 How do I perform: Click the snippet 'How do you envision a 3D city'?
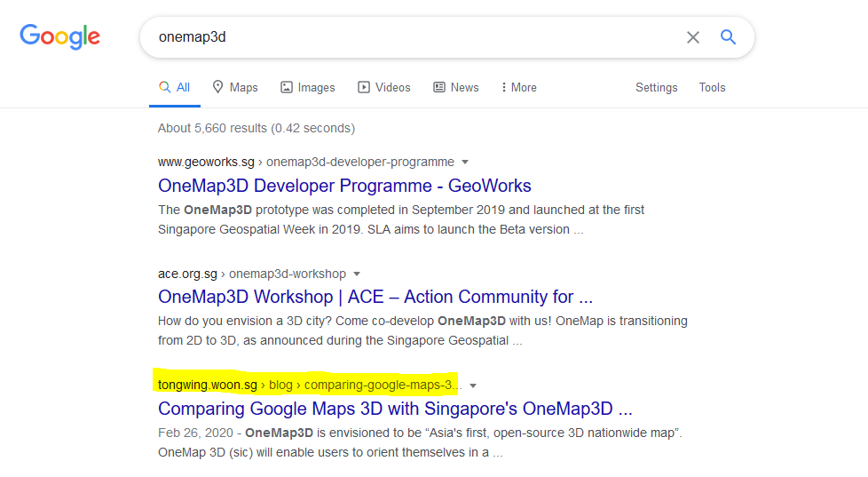pos(423,330)
